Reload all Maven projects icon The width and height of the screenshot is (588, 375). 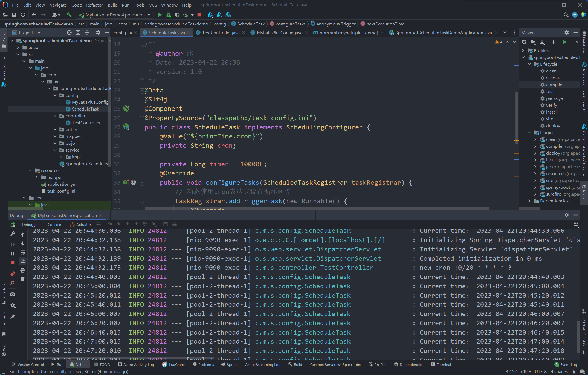[524, 42]
